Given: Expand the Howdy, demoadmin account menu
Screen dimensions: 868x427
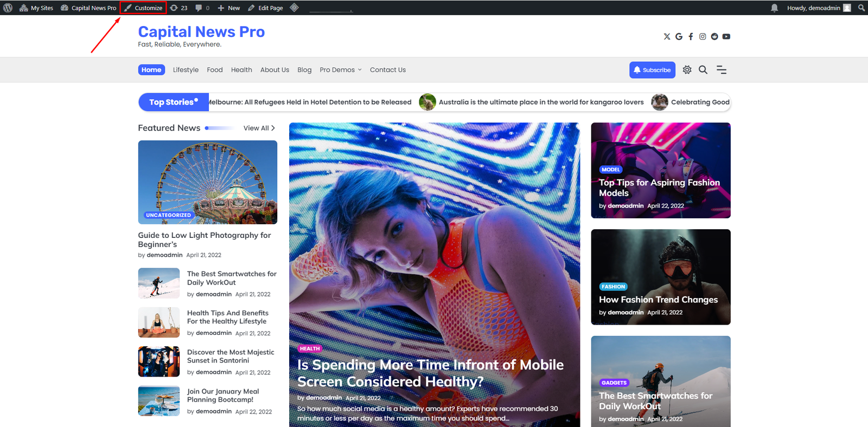Looking at the screenshot, I should (818, 8).
